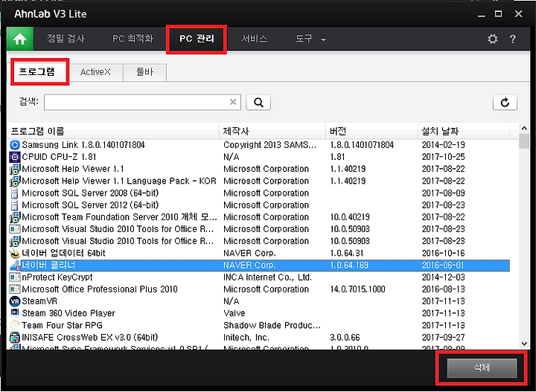This screenshot has width=536, height=392.
Task: Click the search magnifier button
Action: [x=258, y=103]
